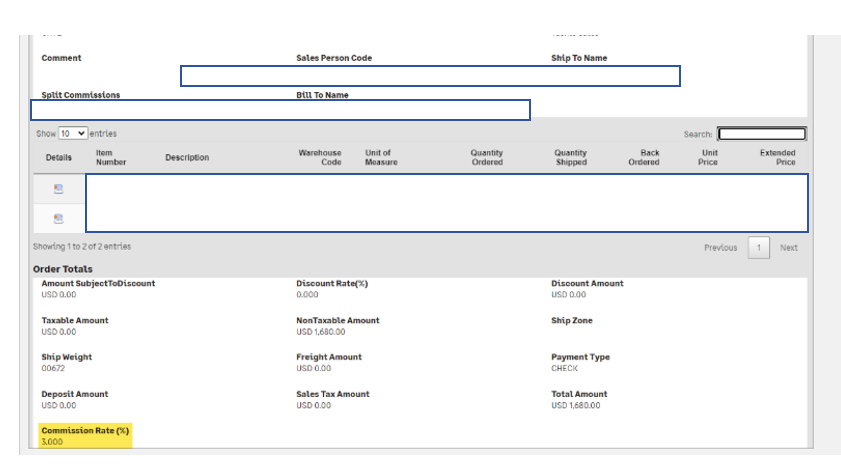Click the Order Totals section heading
The width and height of the screenshot is (841, 473).
coord(63,269)
